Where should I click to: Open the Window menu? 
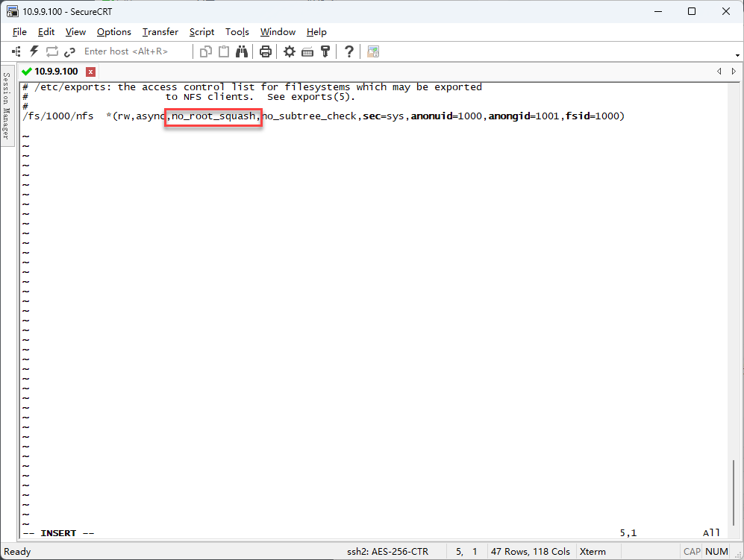tap(278, 32)
